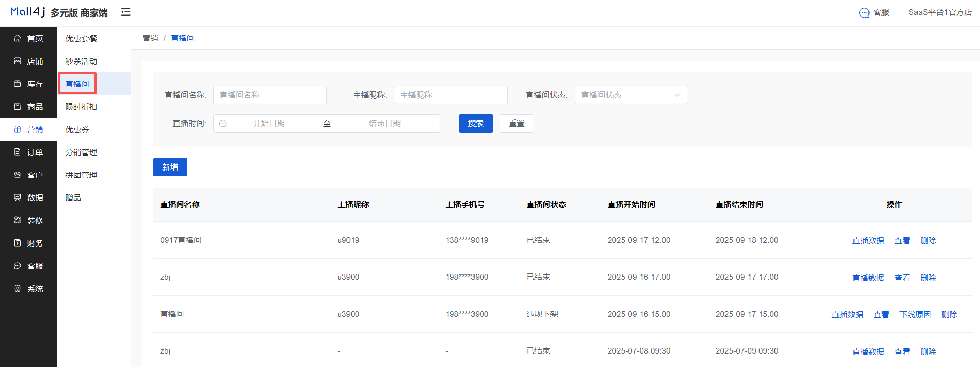Click the finance icon beside 财务

click(x=18, y=243)
